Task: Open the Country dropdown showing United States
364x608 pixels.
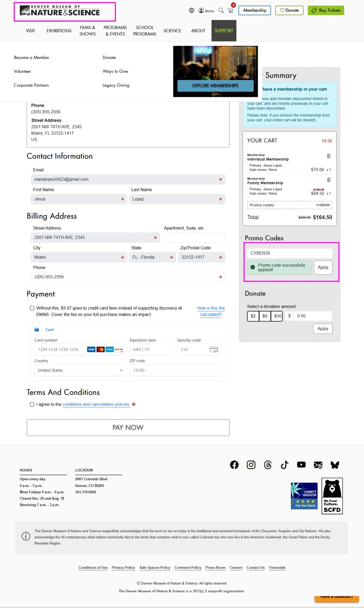Action: pyautogui.click(x=80, y=370)
